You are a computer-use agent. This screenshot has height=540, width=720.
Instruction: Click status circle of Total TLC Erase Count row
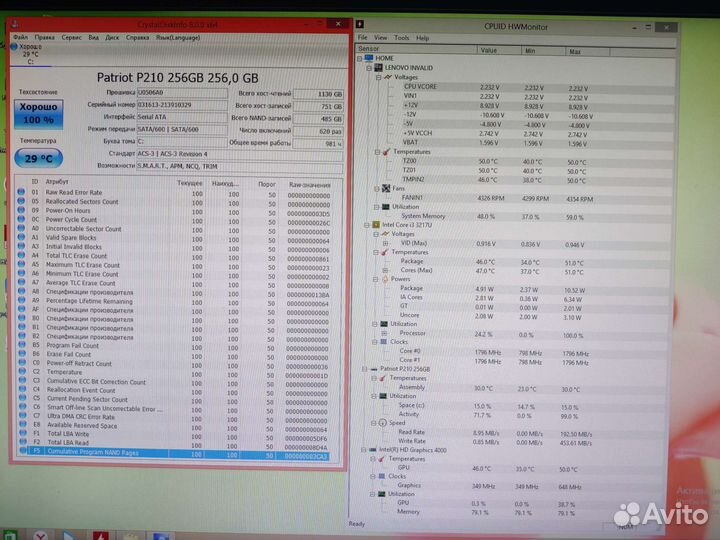coord(21,255)
